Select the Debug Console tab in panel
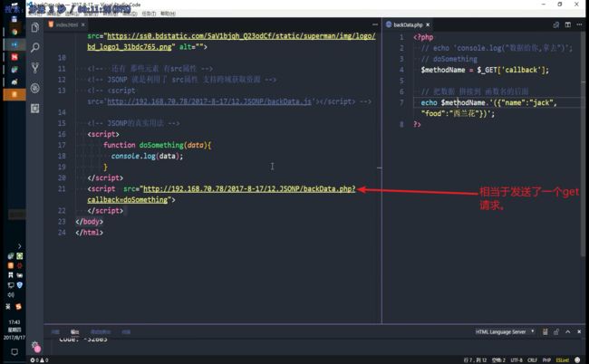This screenshot has width=589, height=364. point(101,331)
